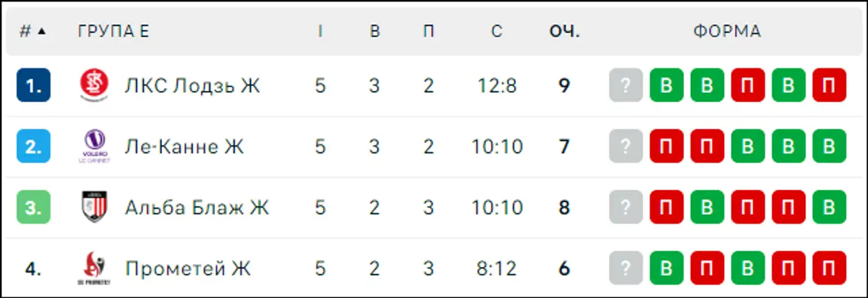Click the Альба Блаж Ж team crest

tap(94, 207)
